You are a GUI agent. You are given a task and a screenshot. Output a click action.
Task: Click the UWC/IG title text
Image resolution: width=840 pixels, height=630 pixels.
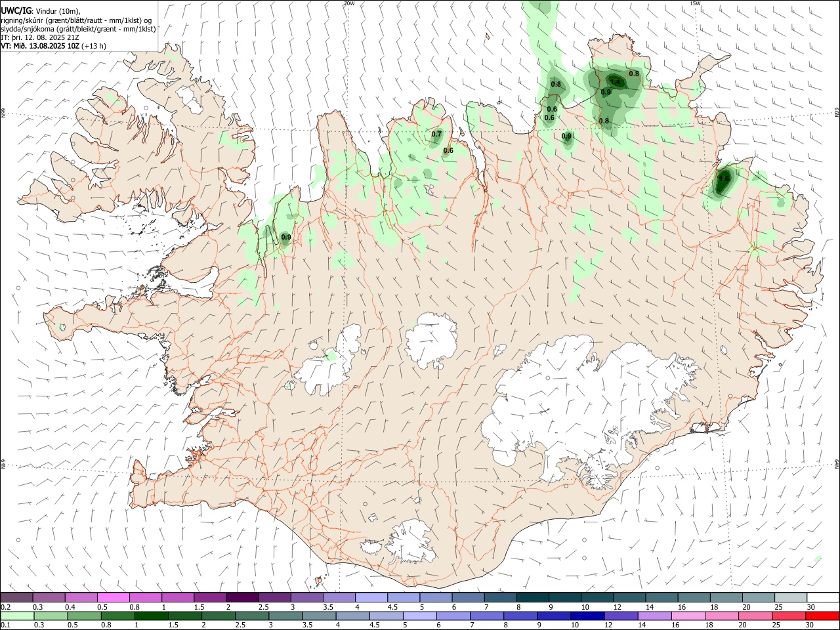(16, 10)
